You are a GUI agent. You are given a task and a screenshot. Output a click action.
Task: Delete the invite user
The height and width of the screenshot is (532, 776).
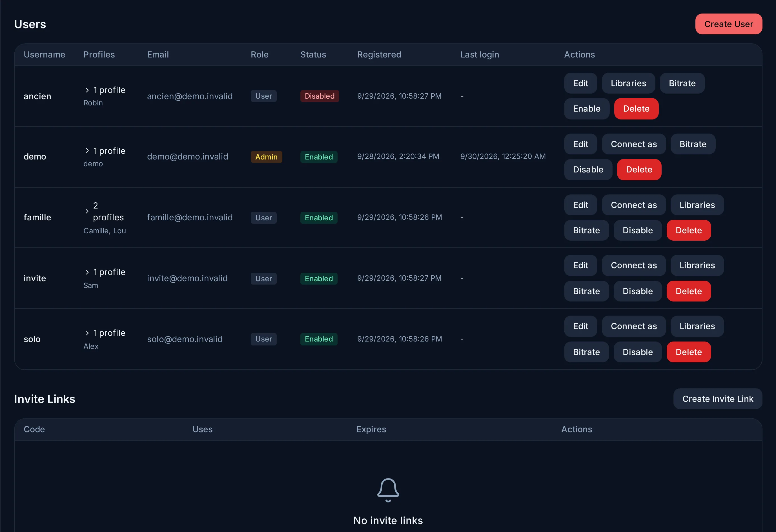click(689, 291)
